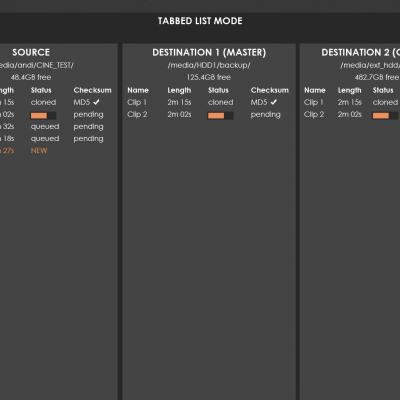Select Clip 2 in Destination 2 list

point(314,114)
